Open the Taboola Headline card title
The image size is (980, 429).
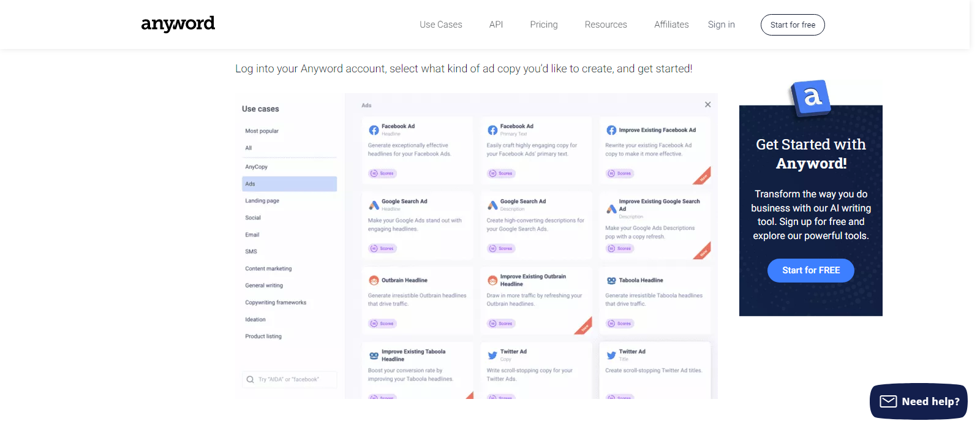(641, 280)
